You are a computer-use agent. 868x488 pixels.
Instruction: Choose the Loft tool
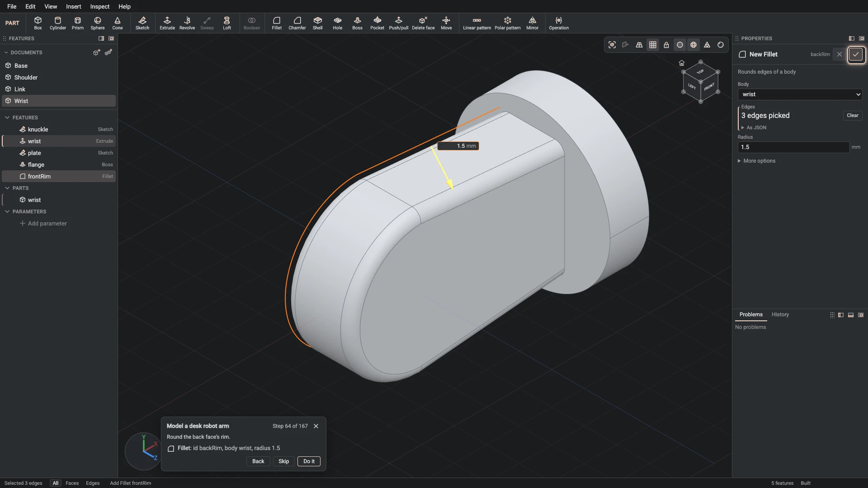coord(227,23)
